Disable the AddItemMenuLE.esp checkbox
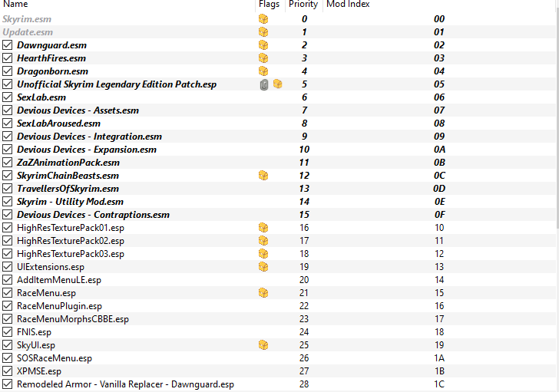 tap(7, 280)
